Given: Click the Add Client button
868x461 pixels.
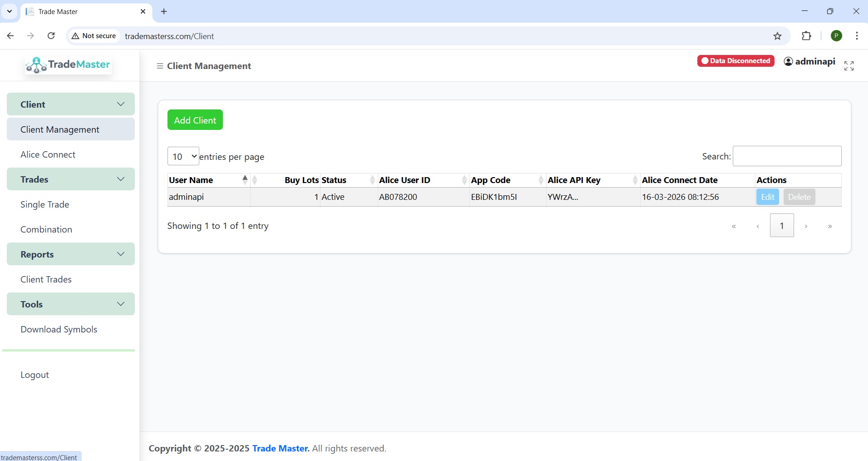Looking at the screenshot, I should 195,120.
